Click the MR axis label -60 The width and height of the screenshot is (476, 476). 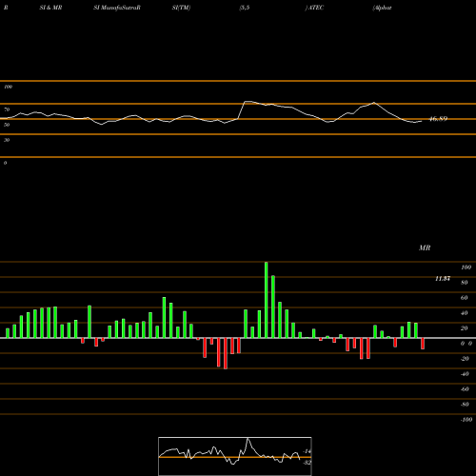click(465, 389)
